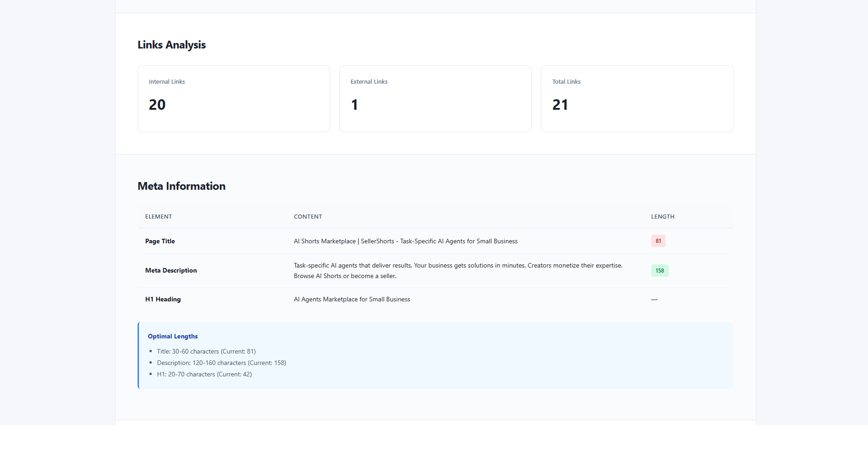Click the Optimal Lengths info box title

pyautogui.click(x=173, y=337)
